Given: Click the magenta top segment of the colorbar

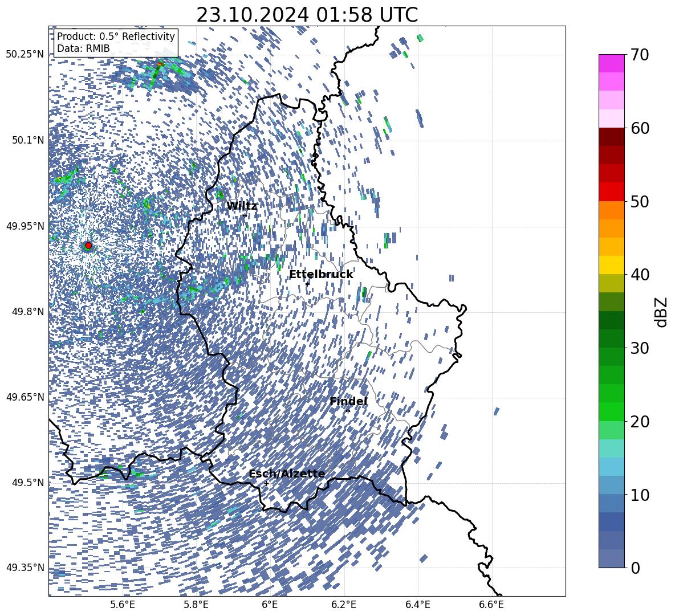Looking at the screenshot, I should (611, 64).
